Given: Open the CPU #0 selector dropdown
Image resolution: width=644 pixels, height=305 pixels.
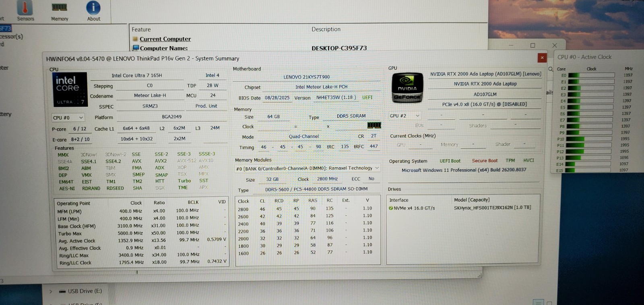Looking at the screenshot, I should tap(68, 118).
